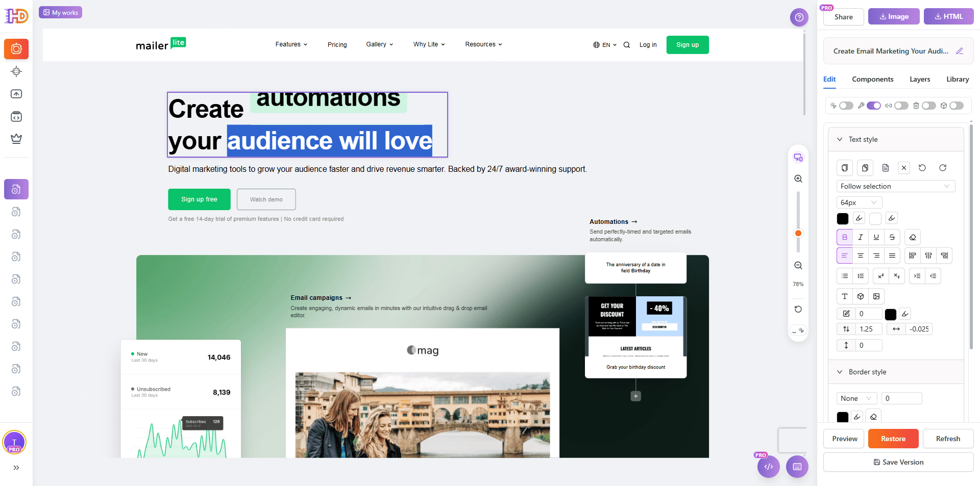The image size is (980, 486).
Task: Click the orange Restore button
Action: [893, 439]
